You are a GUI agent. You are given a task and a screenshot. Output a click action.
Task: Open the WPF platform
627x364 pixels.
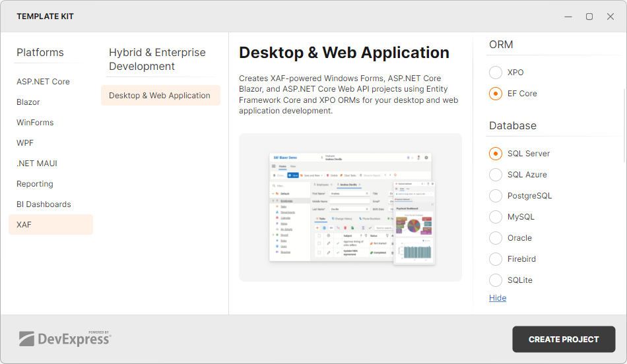pyautogui.click(x=51, y=142)
